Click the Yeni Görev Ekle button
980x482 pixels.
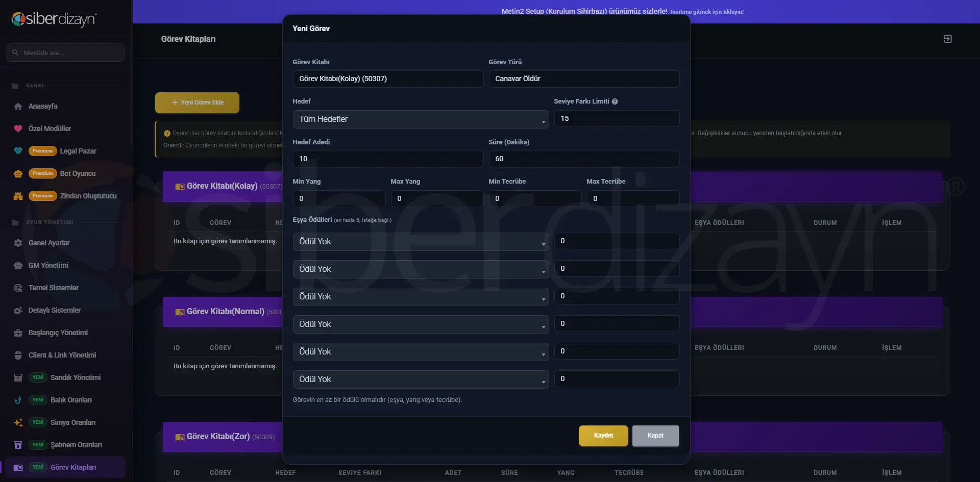point(197,103)
